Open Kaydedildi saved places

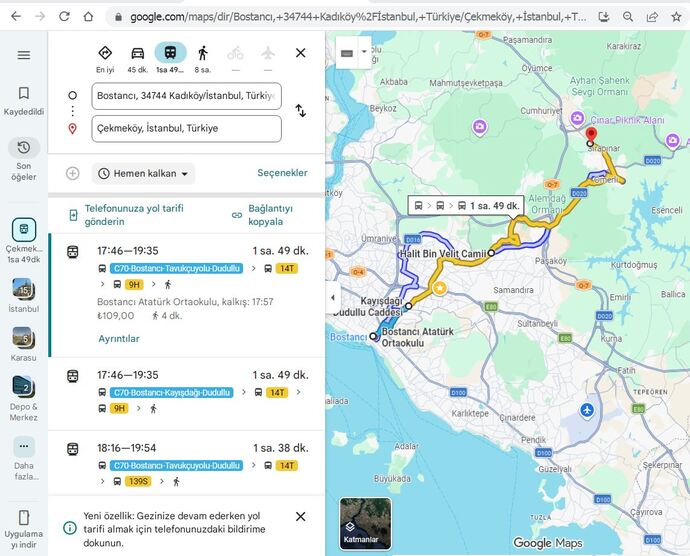pos(24,101)
